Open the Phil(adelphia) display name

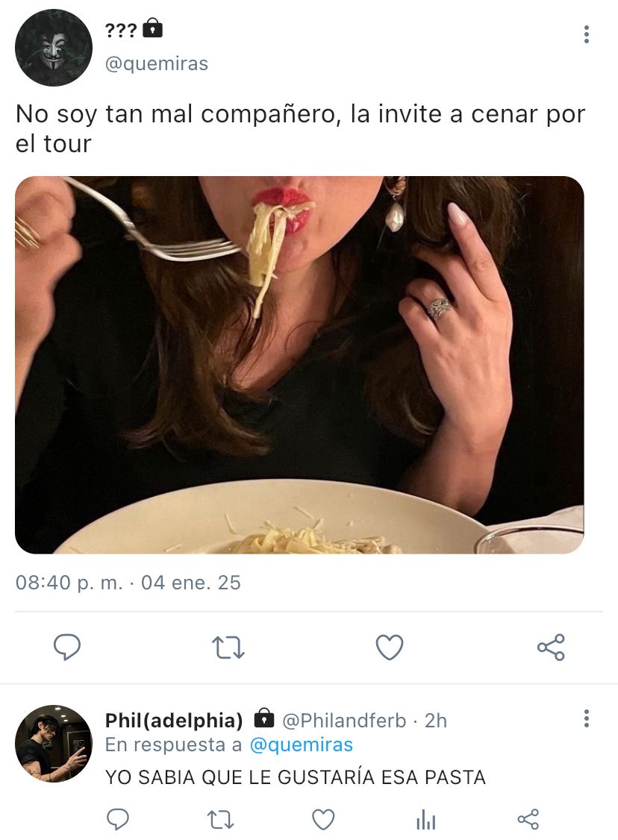pyautogui.click(x=174, y=720)
